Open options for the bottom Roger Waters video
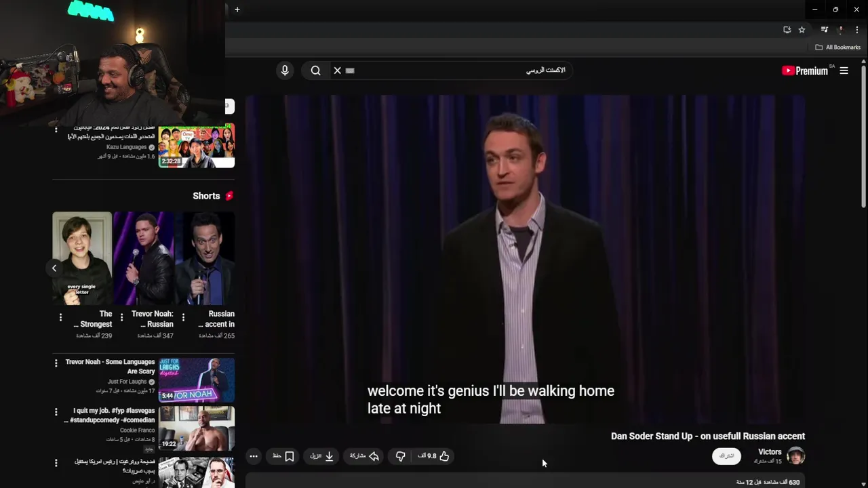This screenshot has height=488, width=868. [56, 463]
